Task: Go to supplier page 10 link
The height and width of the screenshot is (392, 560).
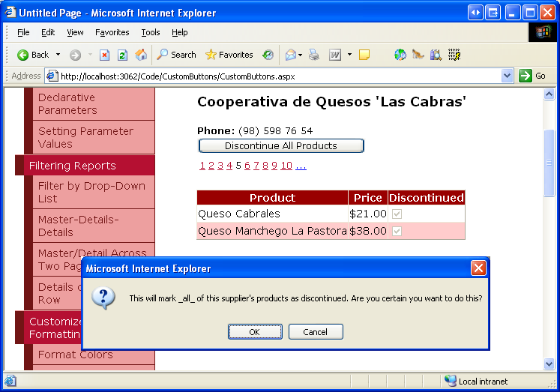Action: tap(286, 166)
